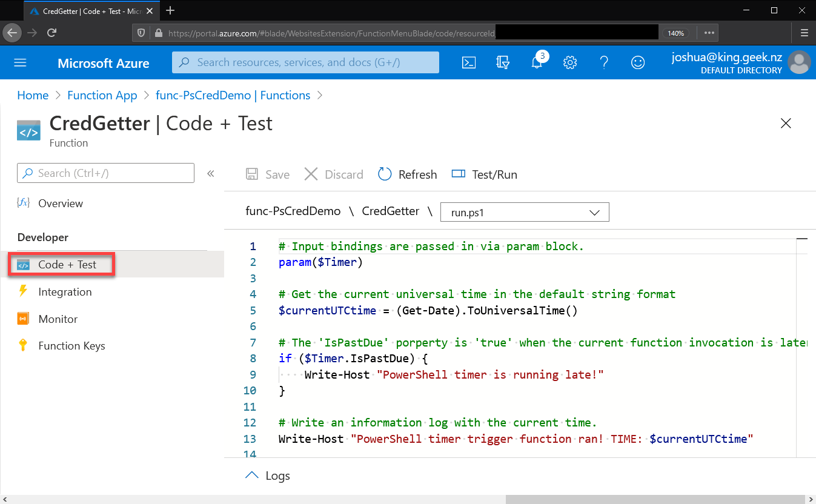Screen dimensions: 816x504
Task: Open the notifications bell
Action: (537, 62)
